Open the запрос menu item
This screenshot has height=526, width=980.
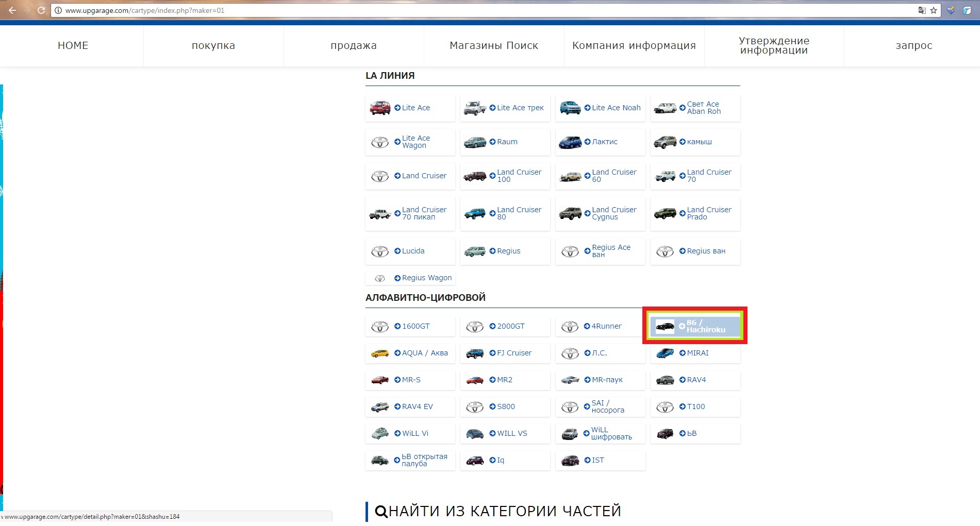914,45
